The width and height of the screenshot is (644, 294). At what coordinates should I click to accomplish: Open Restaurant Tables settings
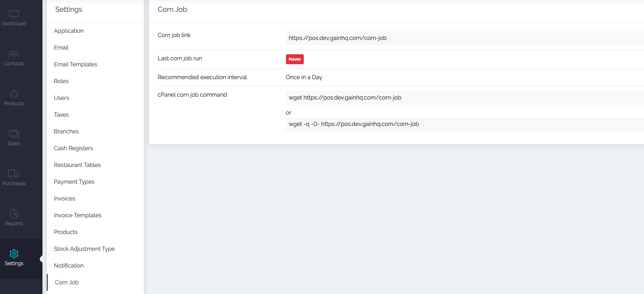click(77, 165)
